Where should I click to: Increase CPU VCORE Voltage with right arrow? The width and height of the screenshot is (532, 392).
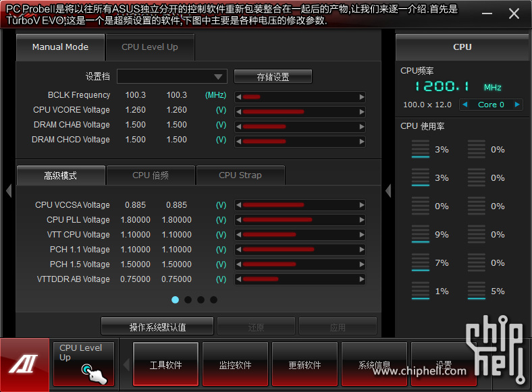pos(362,111)
